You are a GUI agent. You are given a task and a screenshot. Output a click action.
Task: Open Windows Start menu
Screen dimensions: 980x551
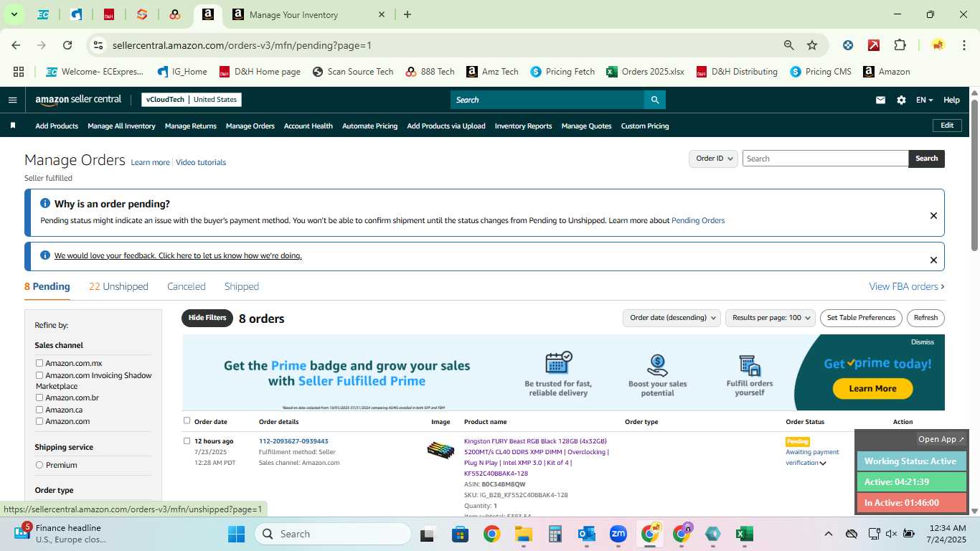pyautogui.click(x=236, y=534)
